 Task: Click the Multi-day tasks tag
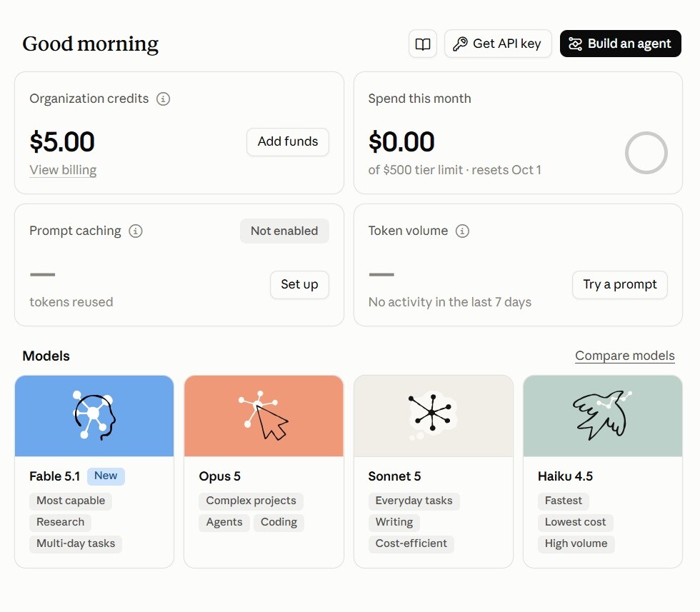coord(76,543)
